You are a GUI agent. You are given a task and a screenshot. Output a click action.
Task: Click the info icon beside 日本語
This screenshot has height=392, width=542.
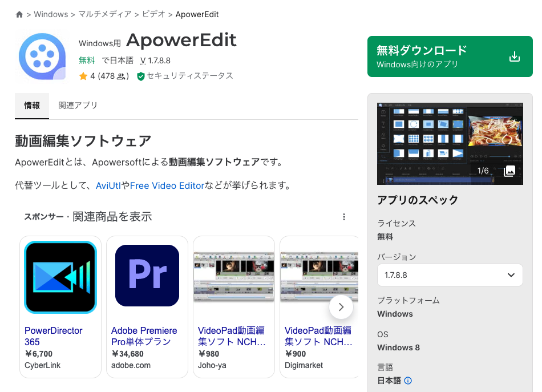(408, 381)
